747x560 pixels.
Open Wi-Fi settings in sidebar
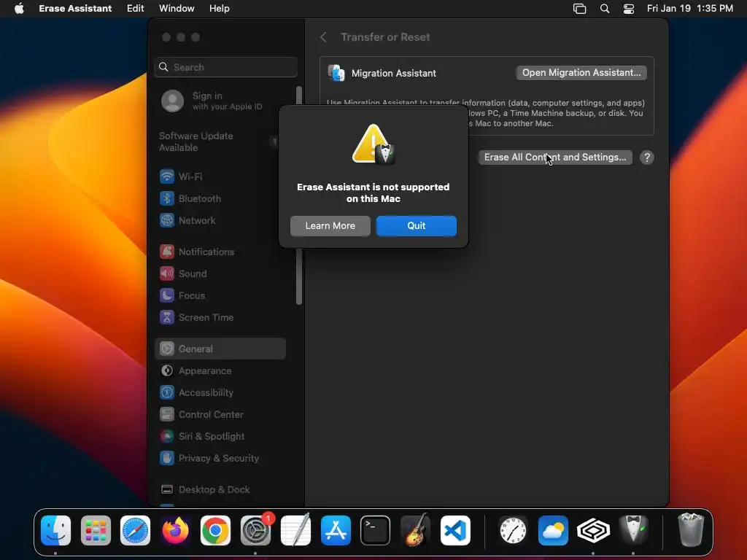220,176
